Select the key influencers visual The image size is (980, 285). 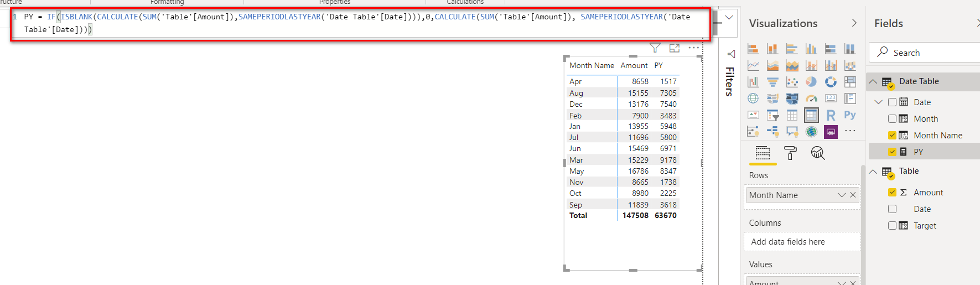753,132
